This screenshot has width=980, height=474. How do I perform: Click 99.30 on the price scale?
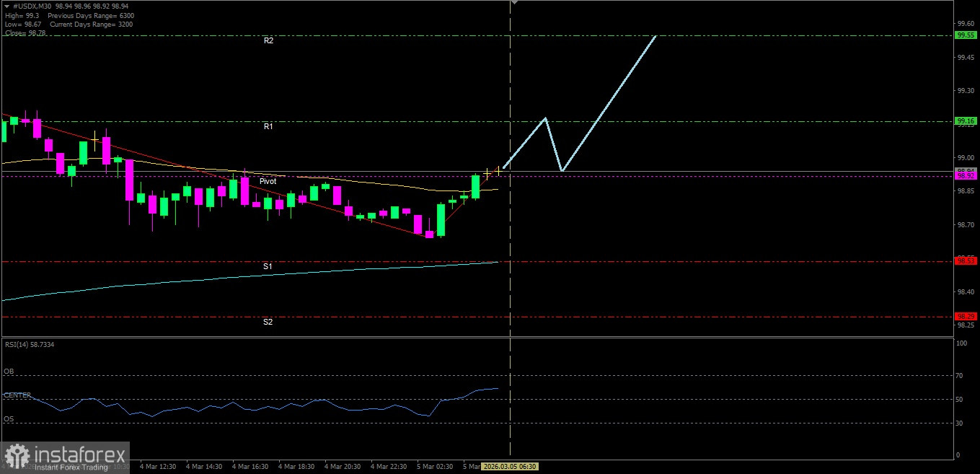(x=965, y=90)
